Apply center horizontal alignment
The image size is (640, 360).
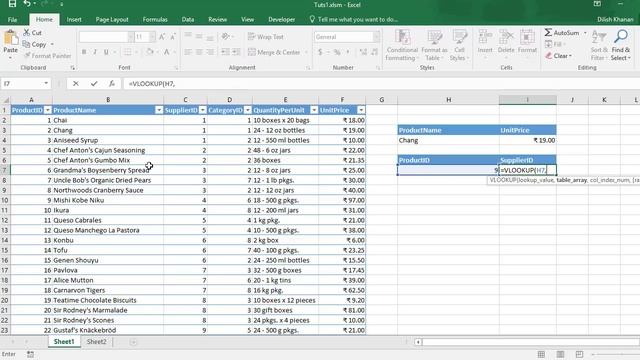pyautogui.click(x=199, y=52)
